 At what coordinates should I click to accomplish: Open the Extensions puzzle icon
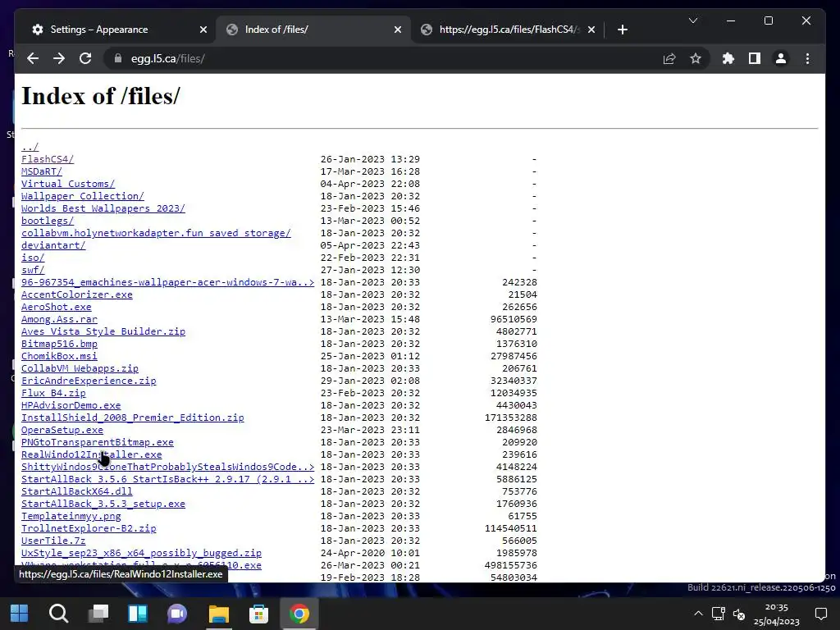(728, 58)
